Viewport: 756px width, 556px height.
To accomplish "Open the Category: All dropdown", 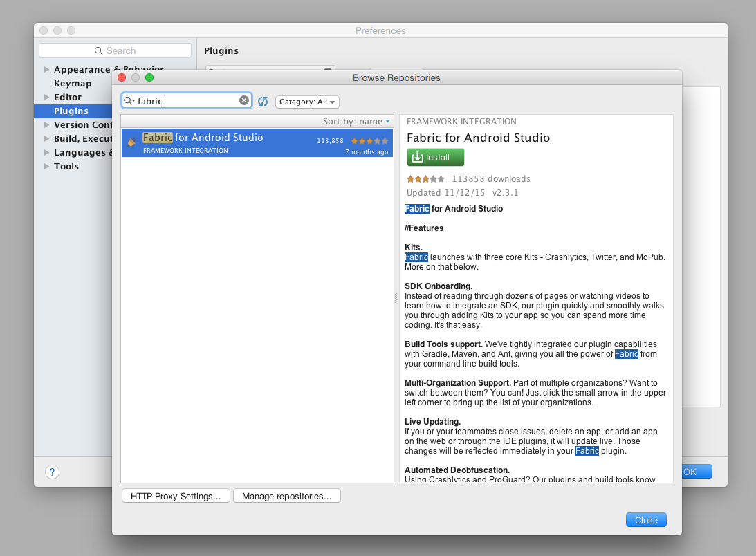I will tap(307, 101).
